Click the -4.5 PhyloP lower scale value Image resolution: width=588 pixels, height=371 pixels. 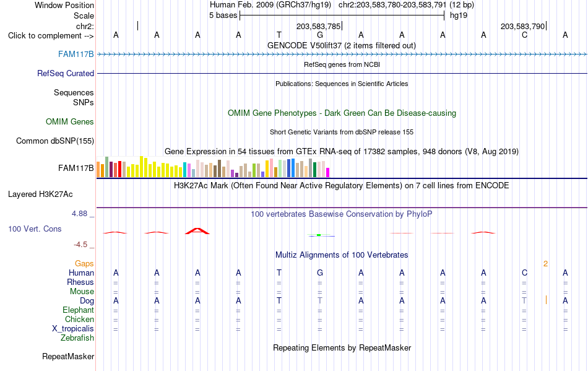click(x=80, y=245)
